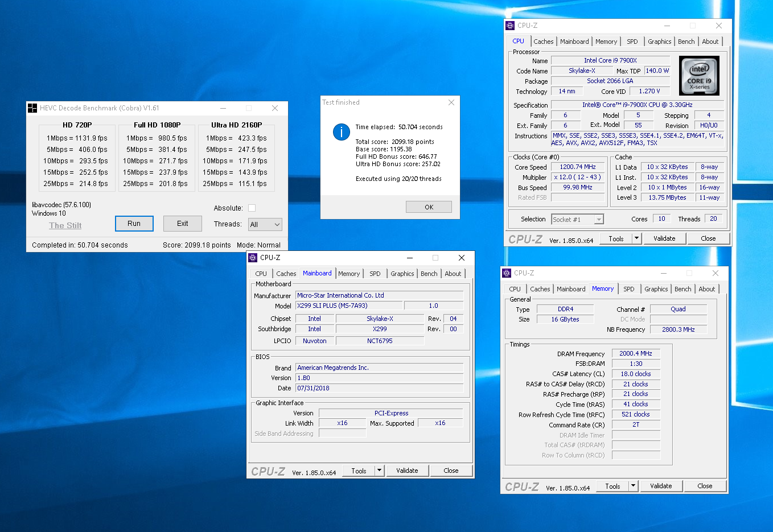Switch to About tab in CPU-Z CPU window
Image resolution: width=773 pixels, height=532 pixels.
[x=710, y=42]
